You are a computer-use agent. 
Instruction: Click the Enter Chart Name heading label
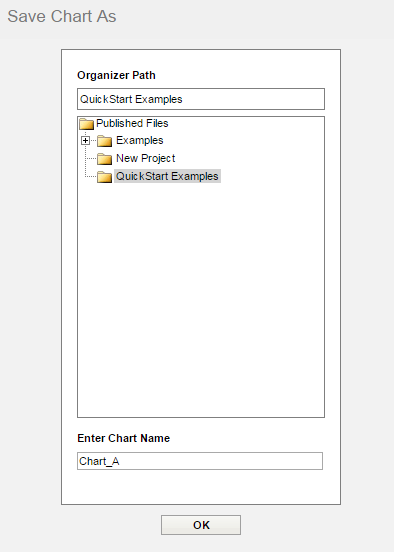pyautogui.click(x=124, y=438)
